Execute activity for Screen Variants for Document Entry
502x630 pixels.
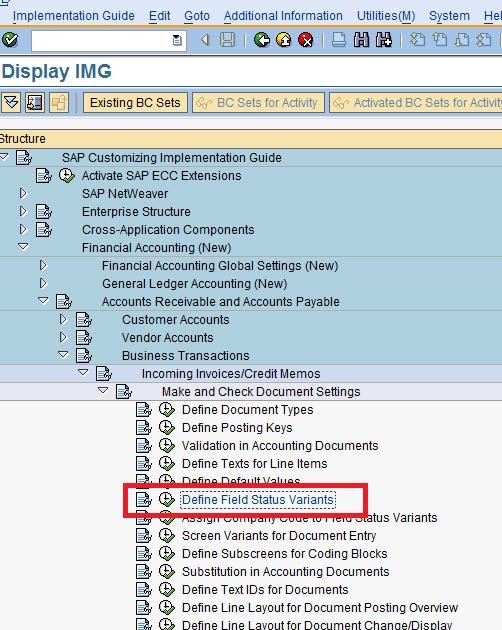pyautogui.click(x=166, y=536)
